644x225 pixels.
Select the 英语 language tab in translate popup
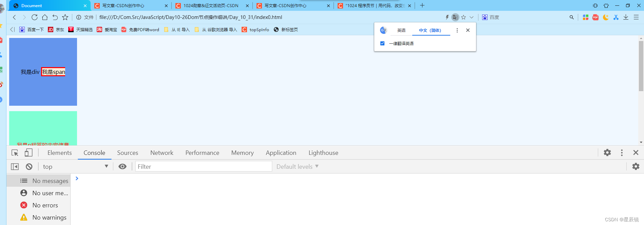[401, 30]
